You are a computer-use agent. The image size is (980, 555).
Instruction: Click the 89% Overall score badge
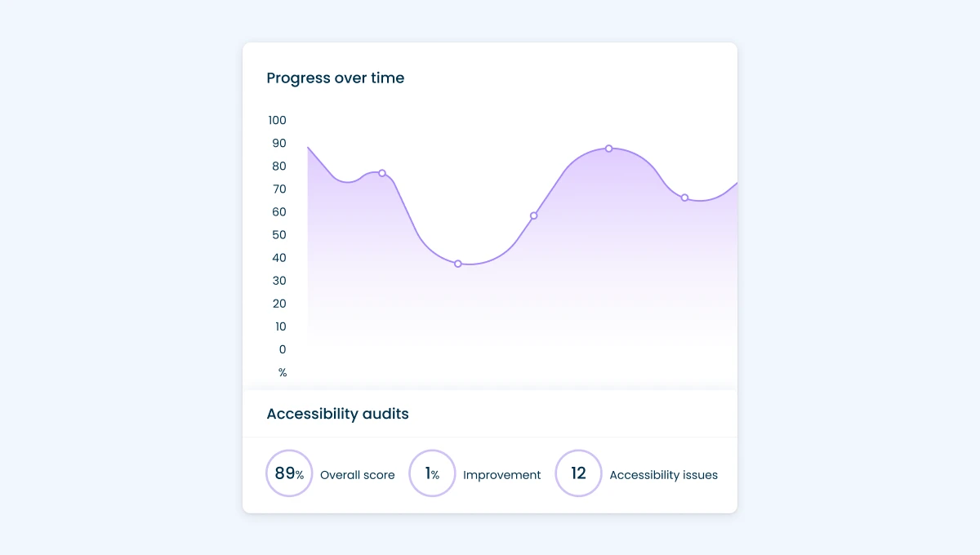[289, 473]
